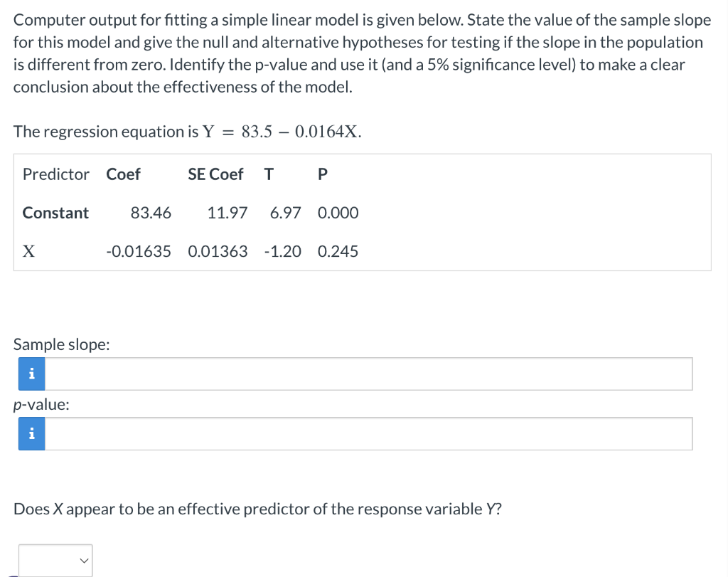The width and height of the screenshot is (728, 577).
Task: Click the Constant row Coef value 83.46
Action: 151,213
